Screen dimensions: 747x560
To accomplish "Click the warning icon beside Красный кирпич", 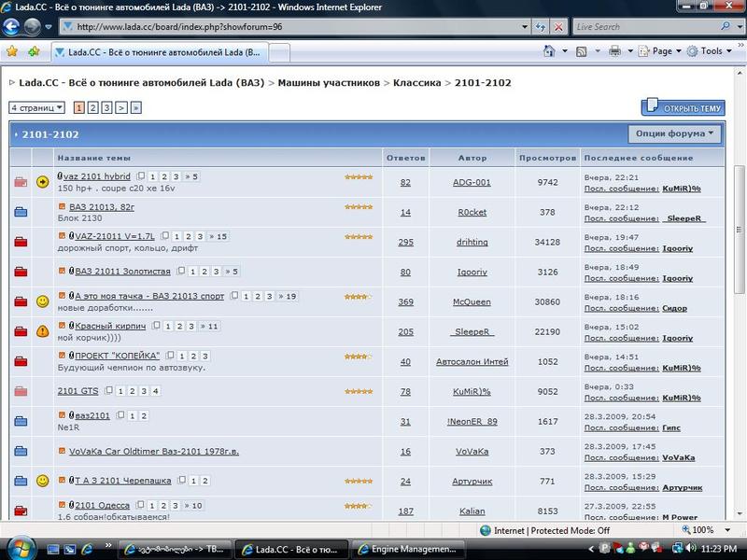I will 42,331.
